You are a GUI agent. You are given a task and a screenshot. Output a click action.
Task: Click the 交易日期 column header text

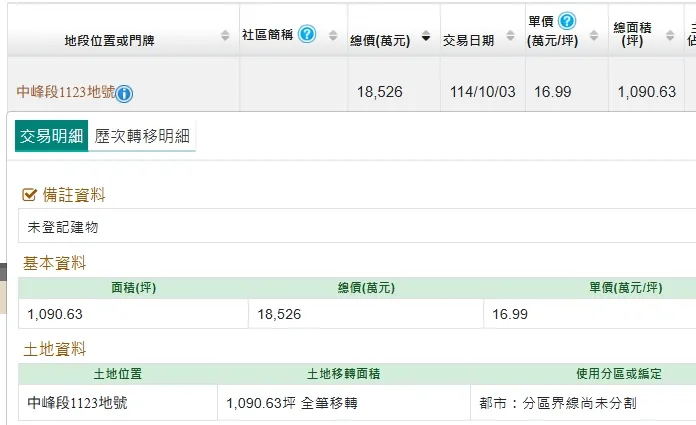pyautogui.click(x=468, y=40)
